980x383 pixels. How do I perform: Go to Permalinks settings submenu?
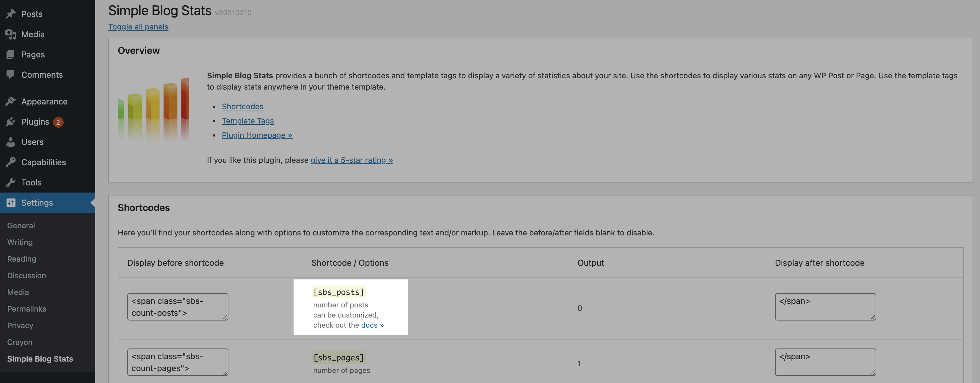(27, 309)
